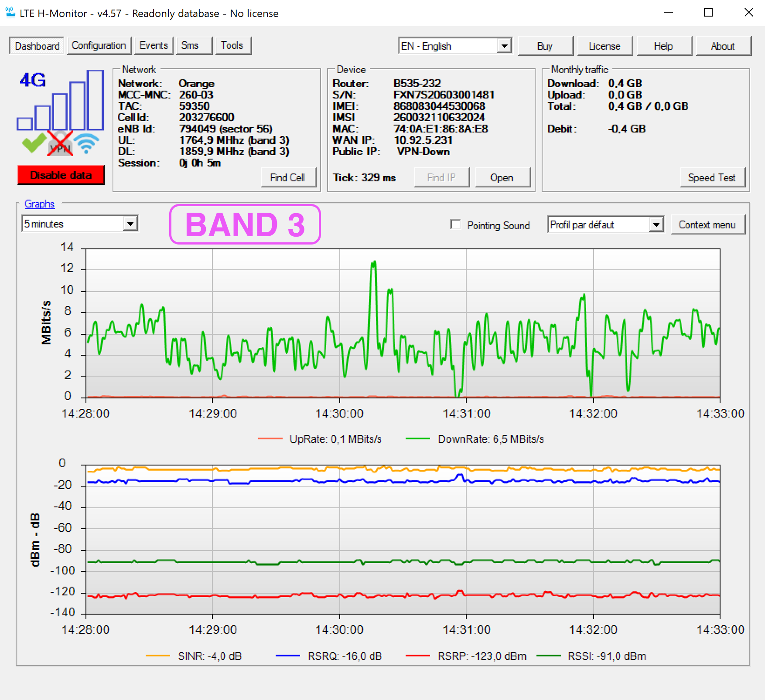Click the Total traffic value 0,4 GB / 0,0 GB
Image resolution: width=765 pixels, height=700 pixels.
pos(648,106)
